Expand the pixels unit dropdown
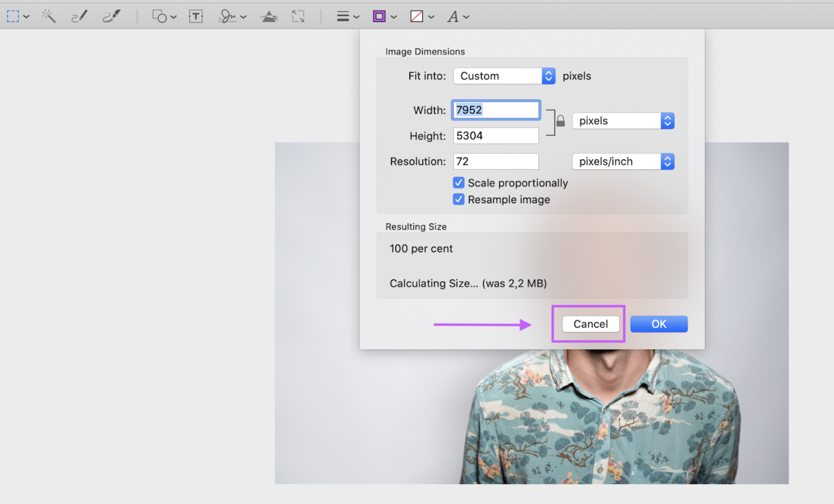 (669, 120)
